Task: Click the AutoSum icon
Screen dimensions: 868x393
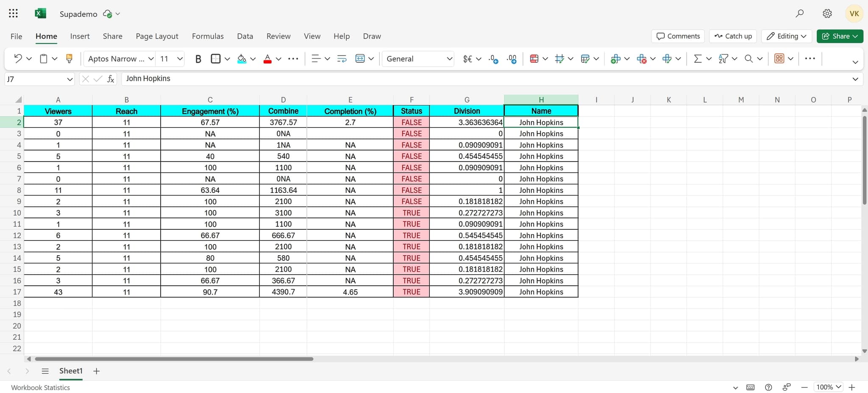Action: [x=698, y=59]
